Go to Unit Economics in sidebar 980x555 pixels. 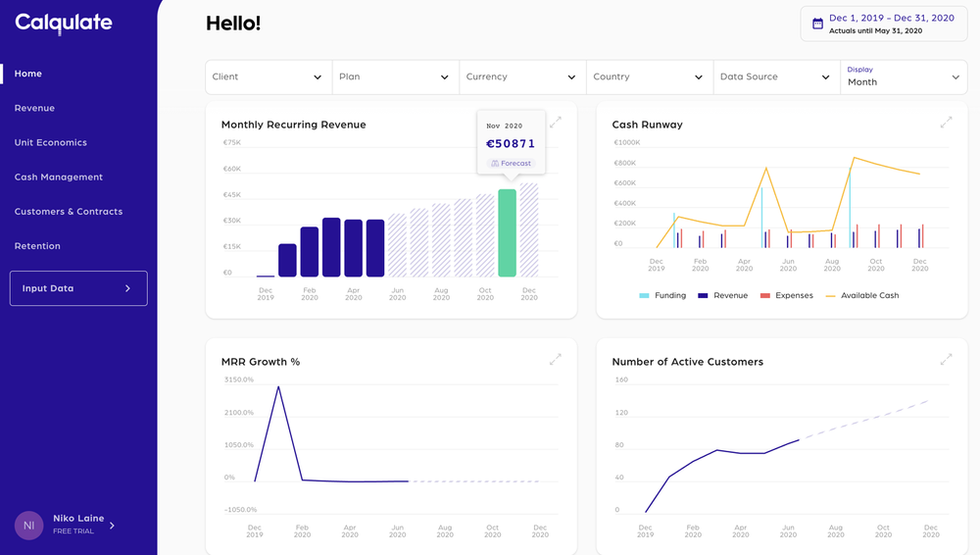51,143
